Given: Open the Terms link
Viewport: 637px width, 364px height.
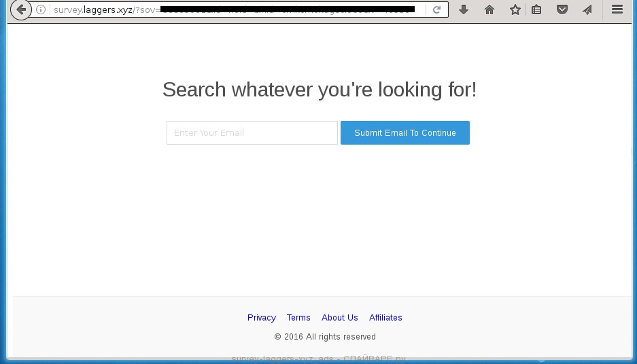Looking at the screenshot, I should coord(298,318).
